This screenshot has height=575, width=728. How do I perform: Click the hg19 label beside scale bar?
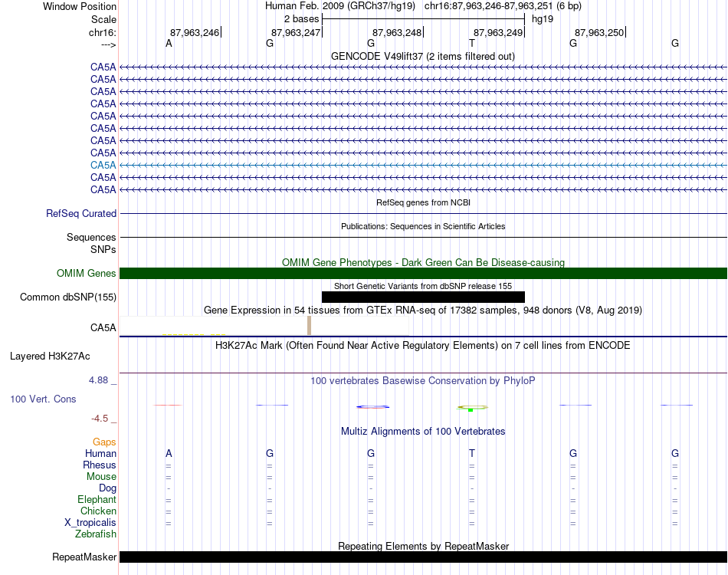tap(543, 19)
